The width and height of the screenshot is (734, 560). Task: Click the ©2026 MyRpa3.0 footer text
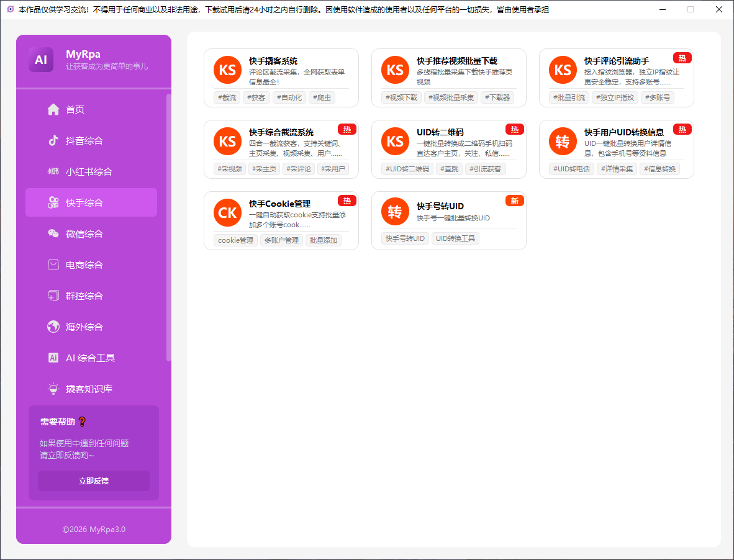point(94,529)
